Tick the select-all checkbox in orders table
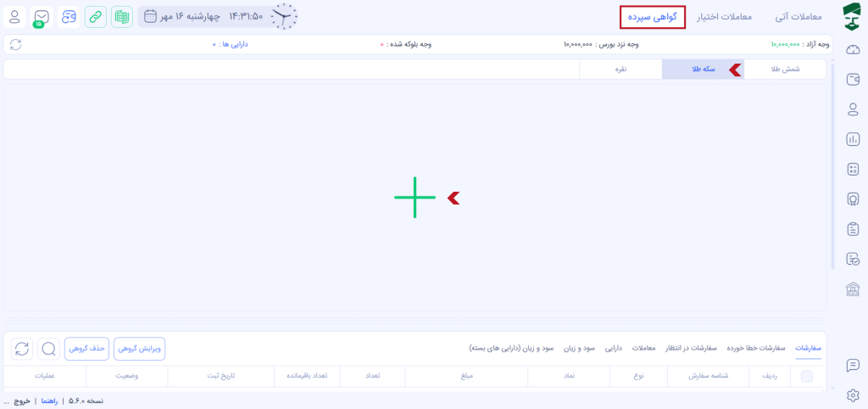This screenshot has height=409, width=868. coord(806,376)
